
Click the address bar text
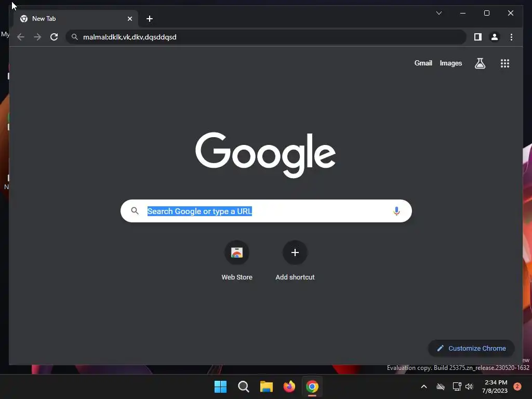(x=129, y=37)
